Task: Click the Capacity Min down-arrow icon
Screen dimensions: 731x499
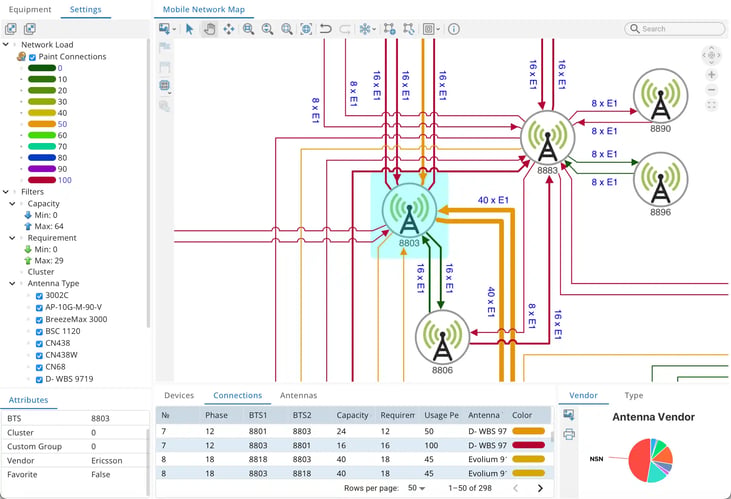Action: click(28, 215)
